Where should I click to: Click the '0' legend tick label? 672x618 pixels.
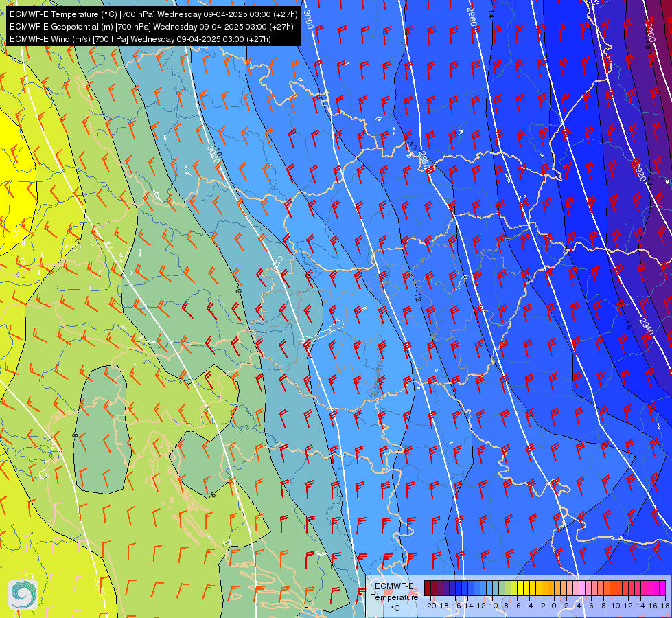[x=554, y=606]
